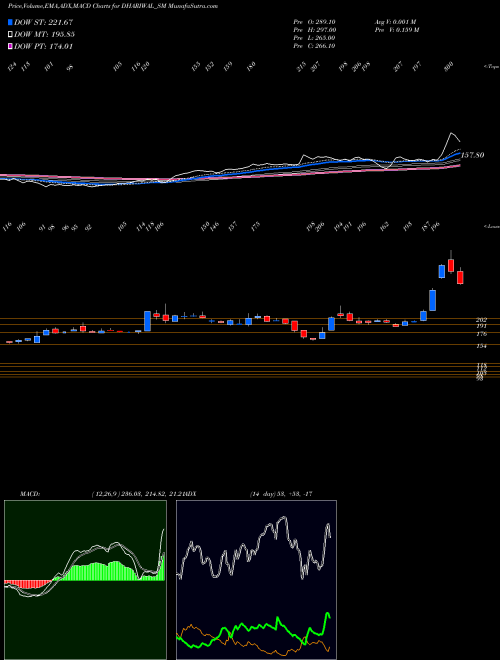
Task: Click the magenta DOW PT legend swatch
Action: [x=10, y=46]
